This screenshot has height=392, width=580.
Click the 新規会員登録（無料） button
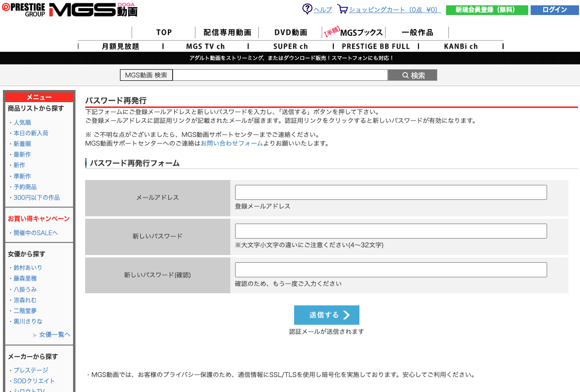coord(487,10)
